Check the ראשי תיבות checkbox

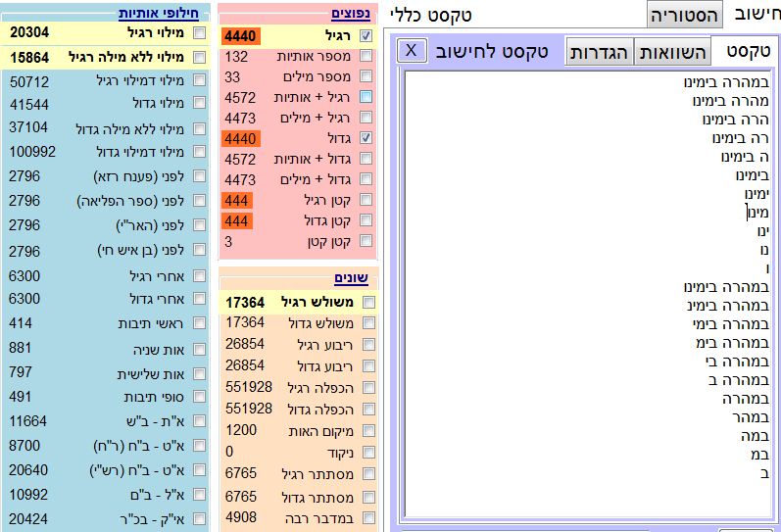coord(200,323)
